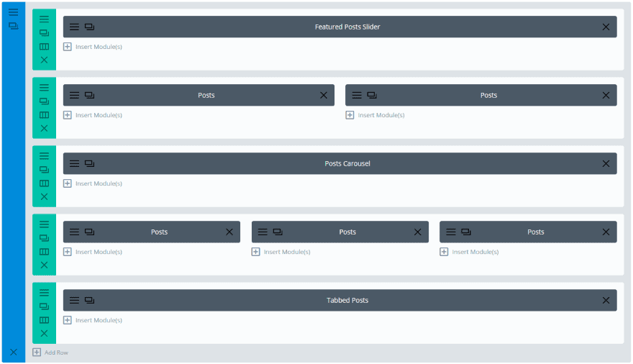Remove the Posts Carousel module
The width and height of the screenshot is (633, 364).
point(606,163)
